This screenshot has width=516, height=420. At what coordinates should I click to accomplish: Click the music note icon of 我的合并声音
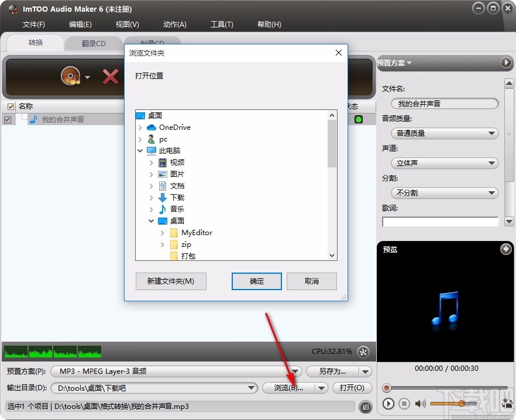click(x=33, y=119)
